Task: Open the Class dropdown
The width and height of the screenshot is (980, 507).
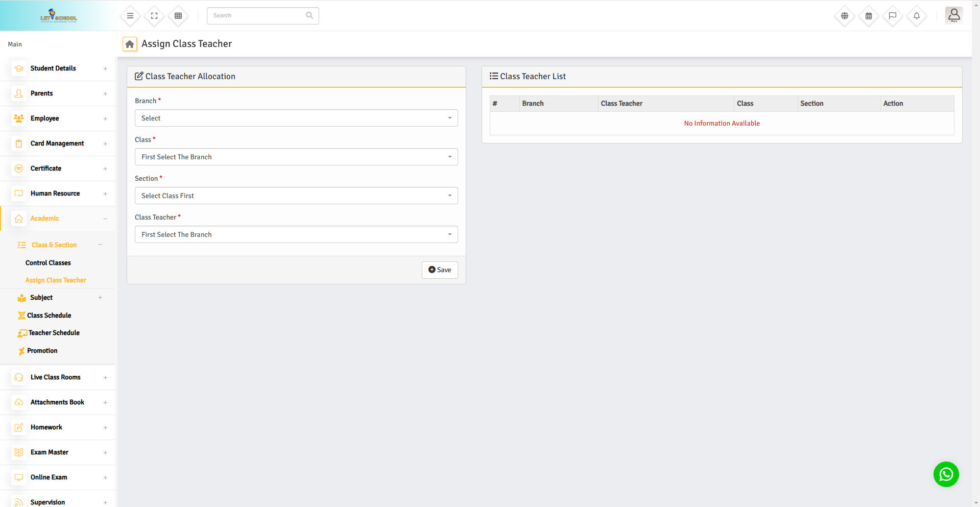Action: [296, 157]
